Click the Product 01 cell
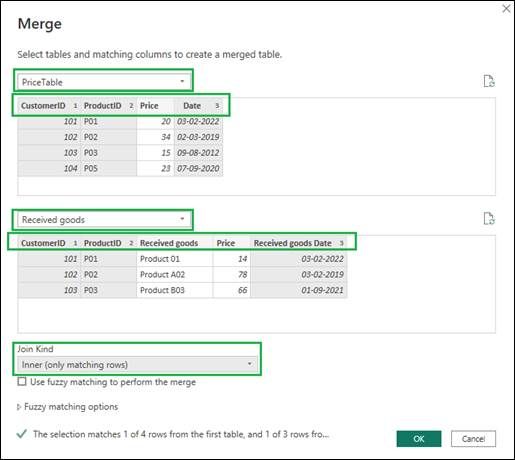 tap(175, 259)
